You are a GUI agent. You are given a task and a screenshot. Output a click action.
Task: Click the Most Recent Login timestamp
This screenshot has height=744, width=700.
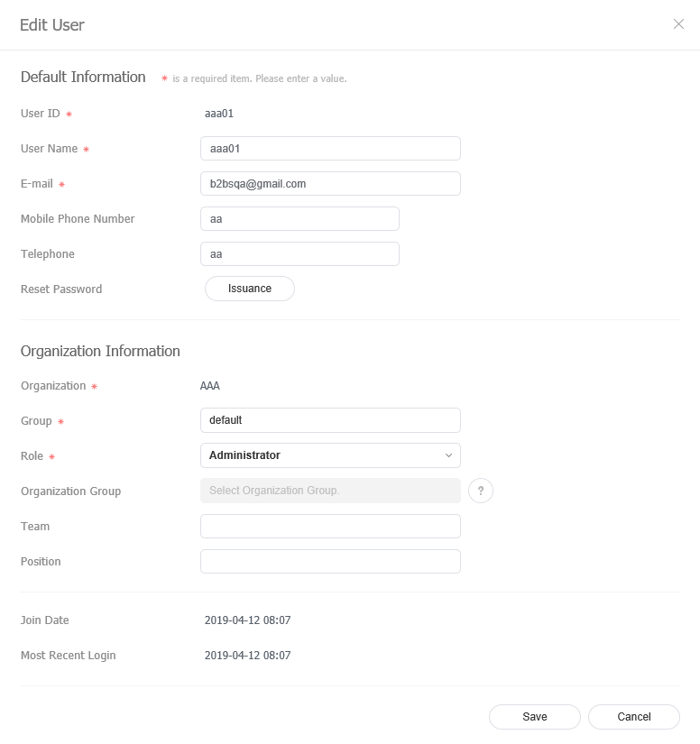(x=247, y=656)
